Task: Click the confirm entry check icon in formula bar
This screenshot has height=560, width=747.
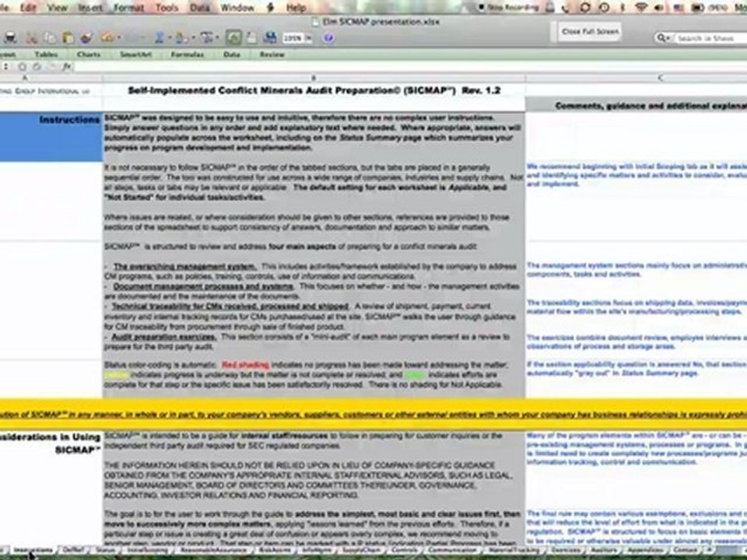Action: pos(37,66)
